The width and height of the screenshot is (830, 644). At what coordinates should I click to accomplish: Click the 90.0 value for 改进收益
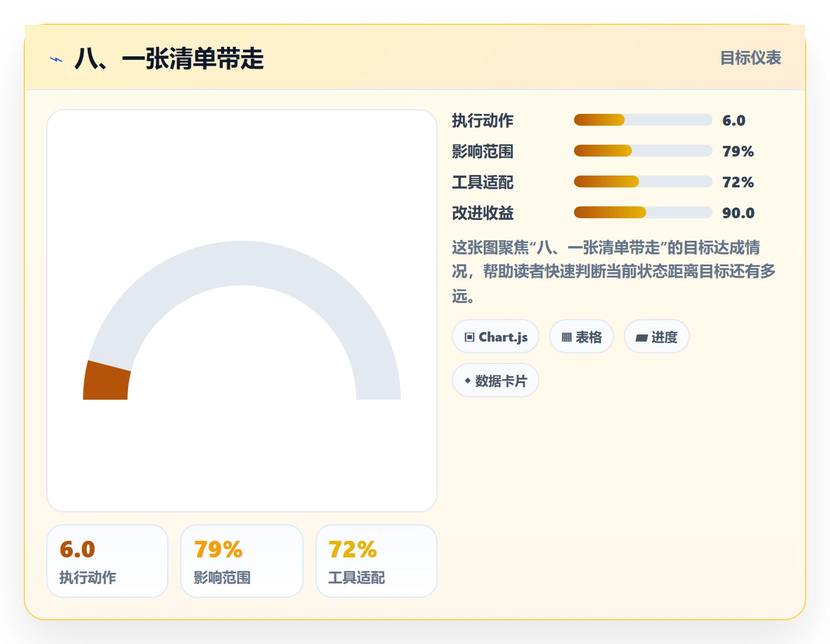[738, 213]
